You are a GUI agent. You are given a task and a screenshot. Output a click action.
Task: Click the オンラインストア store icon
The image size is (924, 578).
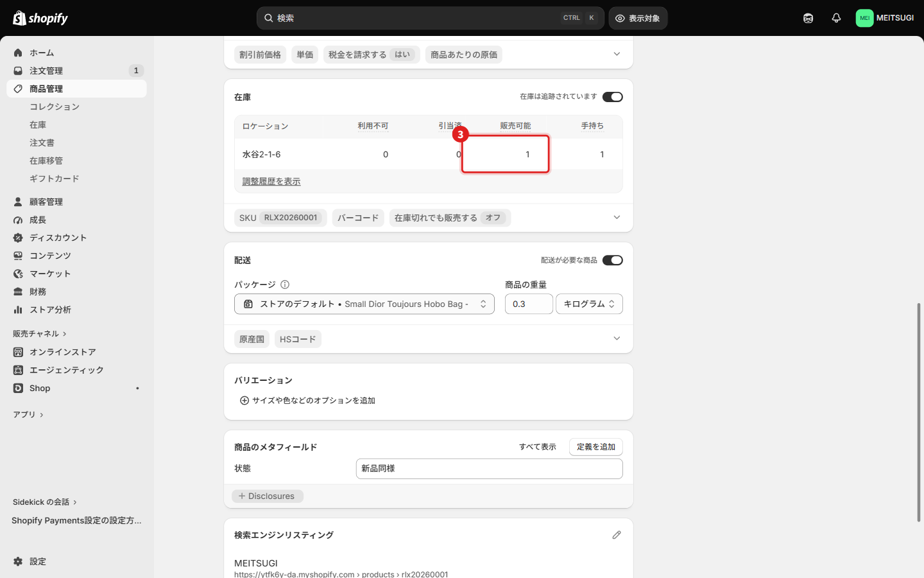coord(18,352)
